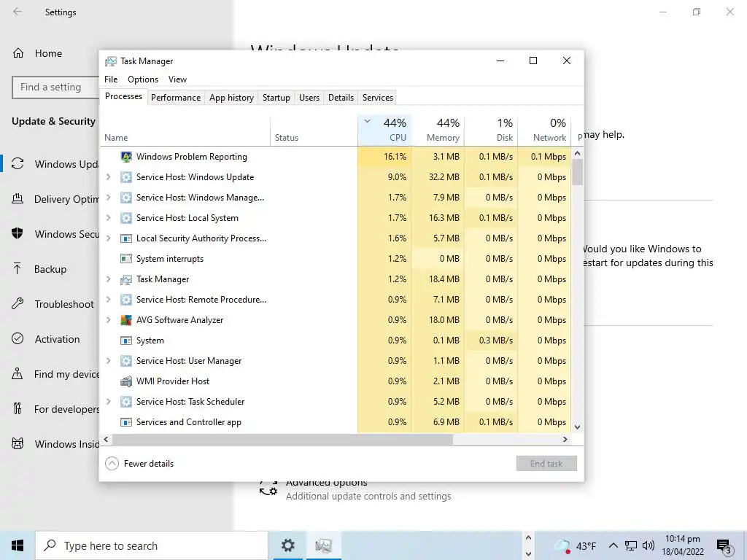Click the Task Manager title bar icon
This screenshot has width=747, height=560.
tap(111, 61)
